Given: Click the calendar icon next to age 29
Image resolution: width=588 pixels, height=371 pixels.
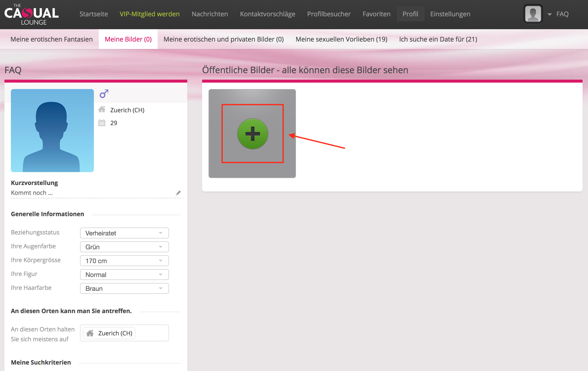Looking at the screenshot, I should (102, 123).
